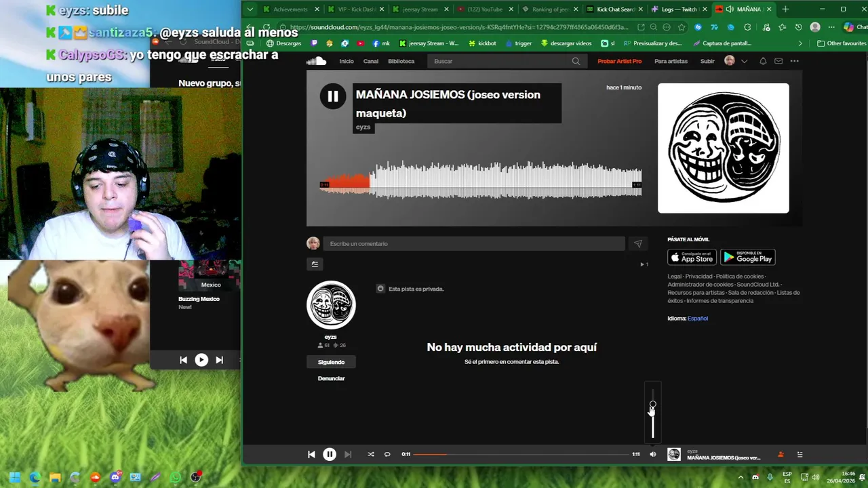Screen dimensions: 868x488
Task: Open the Other favourites folder
Action: coord(842,43)
